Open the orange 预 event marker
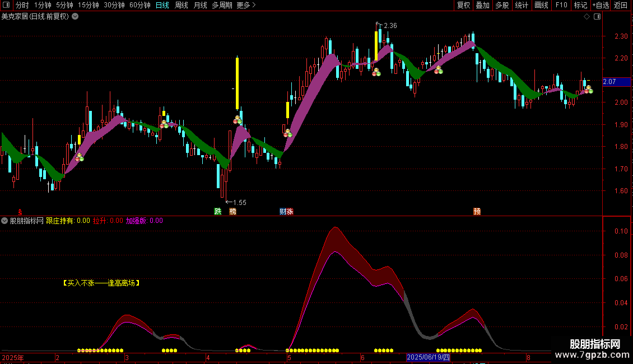The image size is (633, 364). [477, 212]
